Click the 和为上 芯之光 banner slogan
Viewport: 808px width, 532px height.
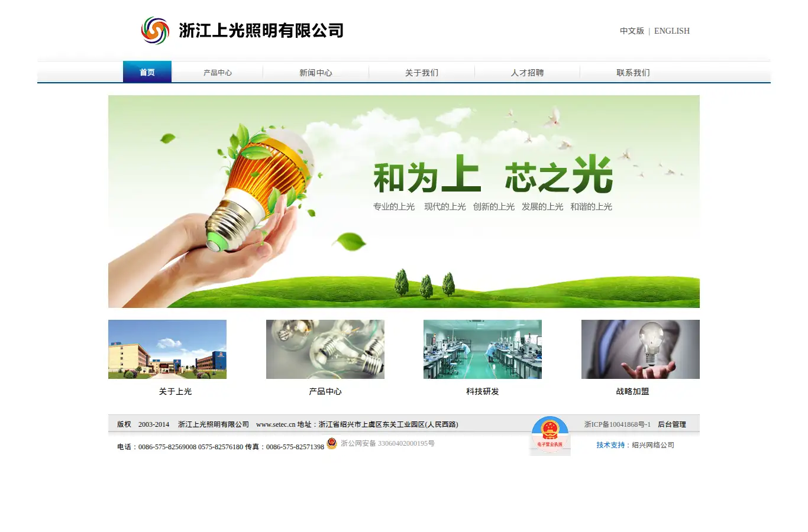[493, 175]
